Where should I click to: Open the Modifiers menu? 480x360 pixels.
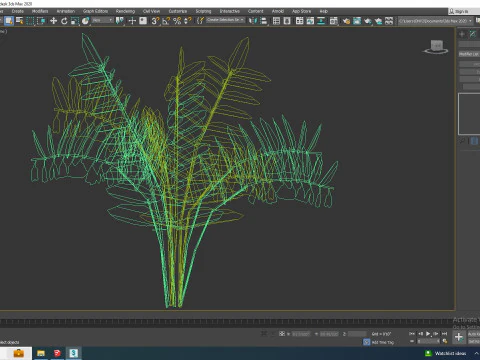tap(40, 11)
